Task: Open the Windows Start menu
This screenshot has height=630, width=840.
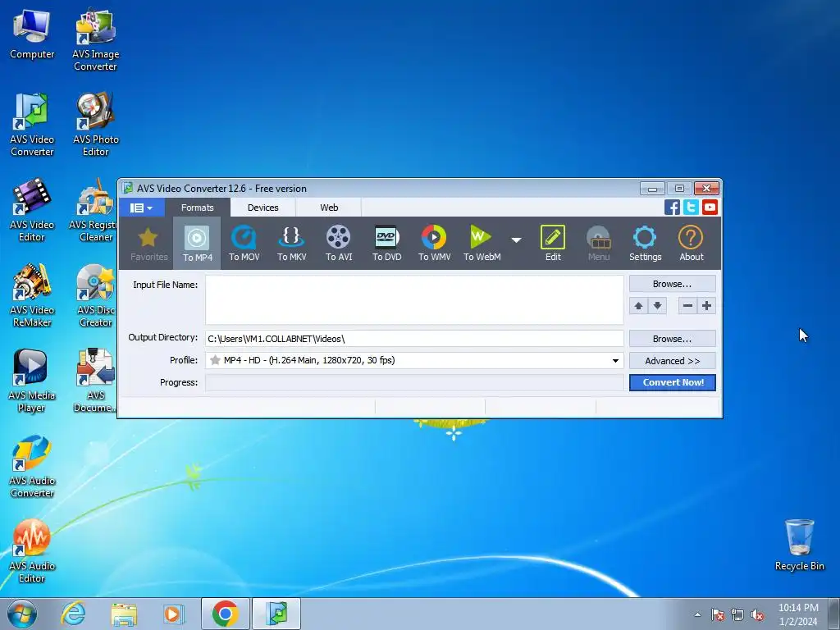Action: pos(22,614)
